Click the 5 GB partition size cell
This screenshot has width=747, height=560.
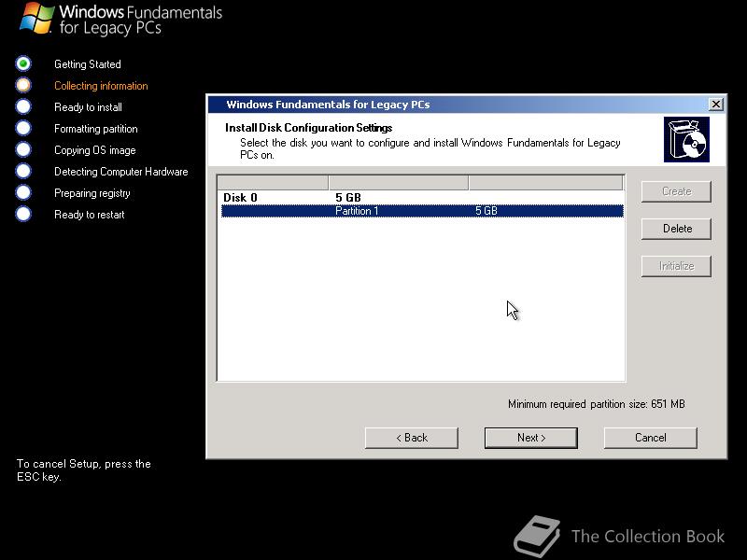tap(486, 211)
